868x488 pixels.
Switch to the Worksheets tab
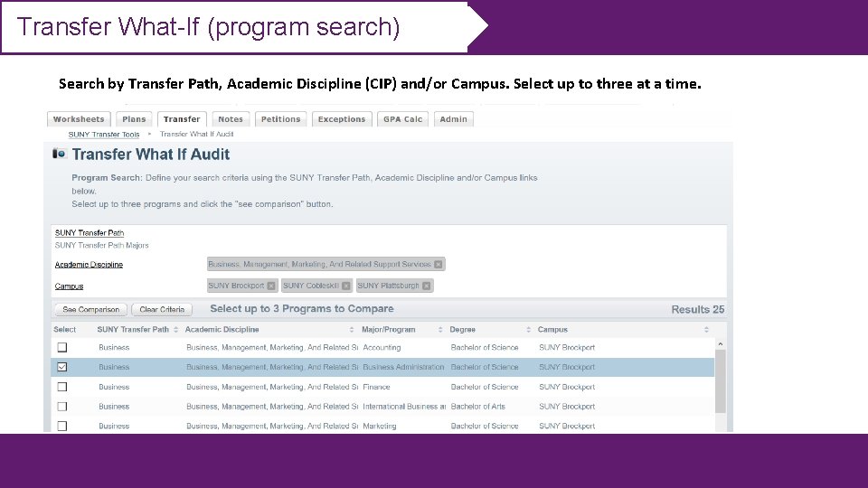pos(79,119)
